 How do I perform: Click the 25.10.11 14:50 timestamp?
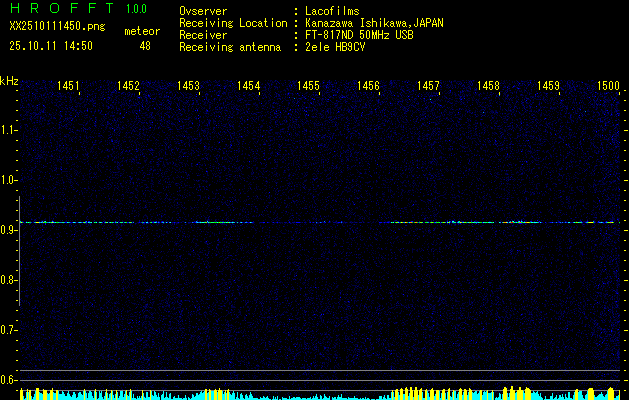(51, 45)
